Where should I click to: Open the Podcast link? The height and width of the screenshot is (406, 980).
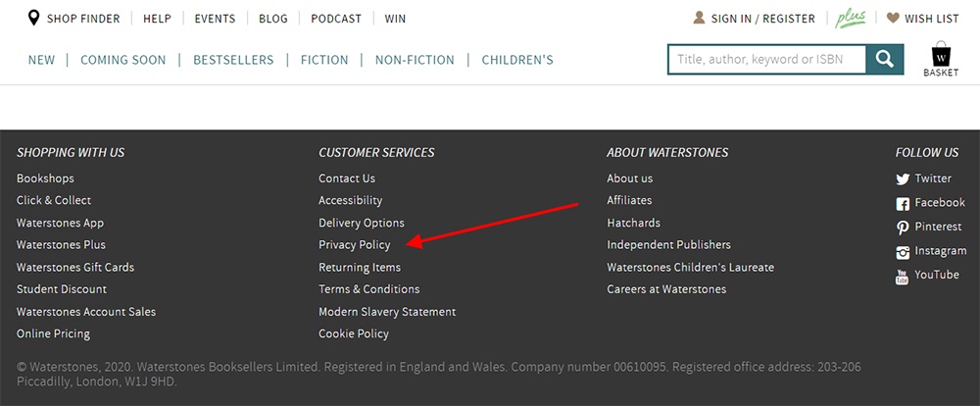click(x=336, y=19)
